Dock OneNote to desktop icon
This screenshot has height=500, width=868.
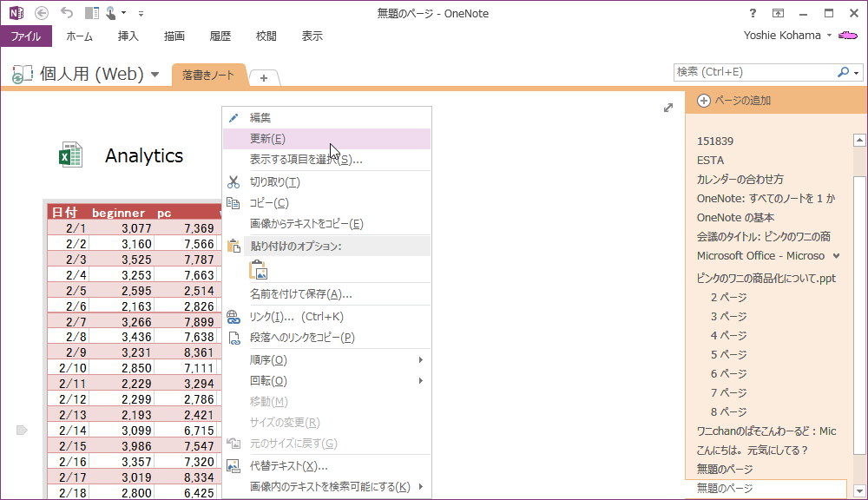click(91, 13)
